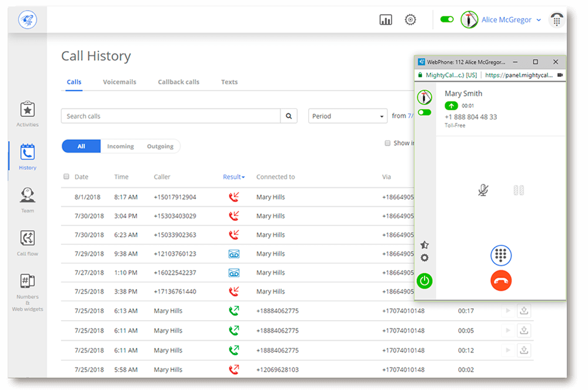Open the dial pad in WebPhone
Screen dimensions: 588x390
click(x=501, y=255)
